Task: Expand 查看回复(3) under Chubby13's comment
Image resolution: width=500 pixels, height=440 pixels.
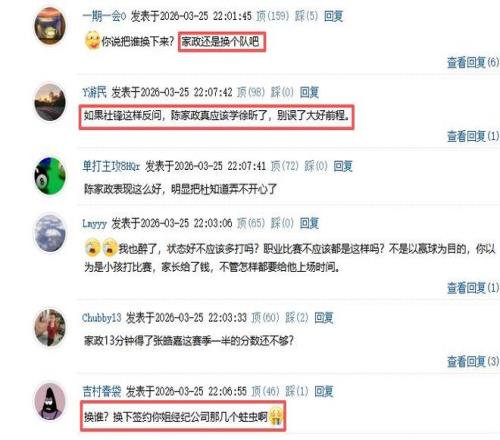Action: point(473,361)
